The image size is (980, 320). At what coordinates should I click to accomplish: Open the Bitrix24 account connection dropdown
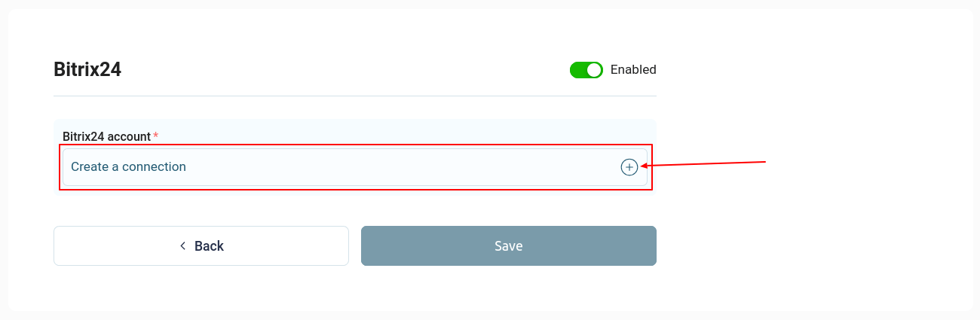(354, 167)
